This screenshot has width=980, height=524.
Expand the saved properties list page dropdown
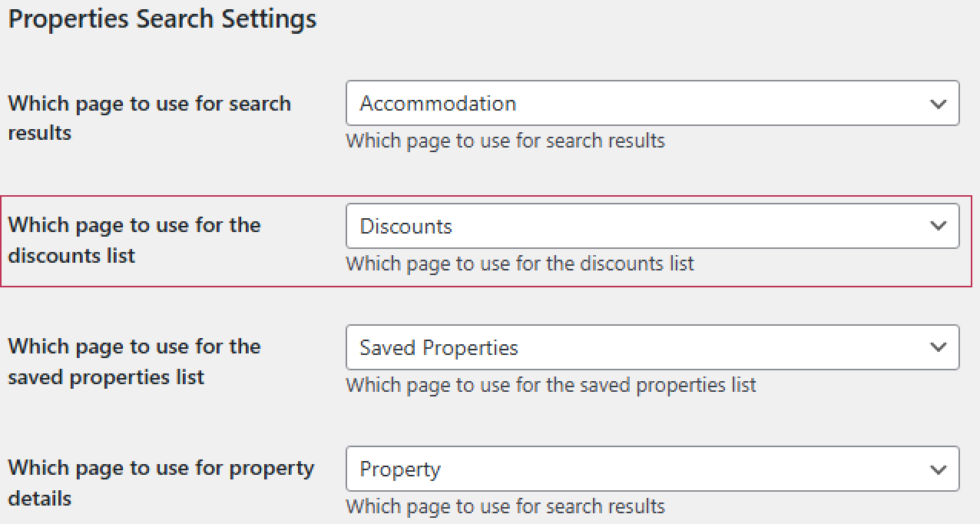652,347
